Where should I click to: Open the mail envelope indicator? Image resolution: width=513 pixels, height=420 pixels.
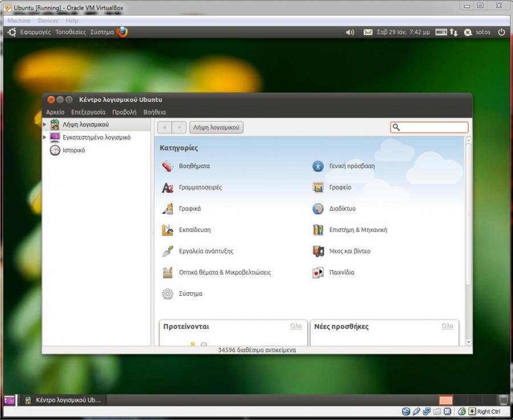[x=368, y=32]
